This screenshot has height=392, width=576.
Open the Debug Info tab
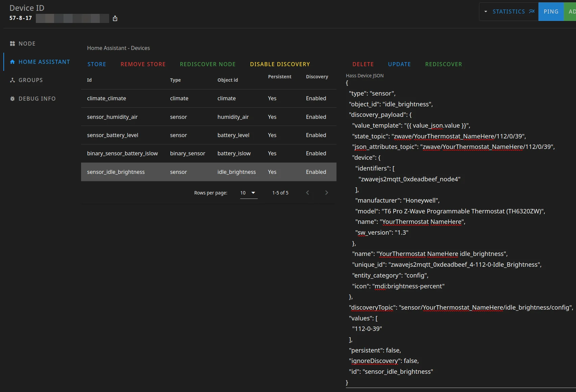(37, 99)
